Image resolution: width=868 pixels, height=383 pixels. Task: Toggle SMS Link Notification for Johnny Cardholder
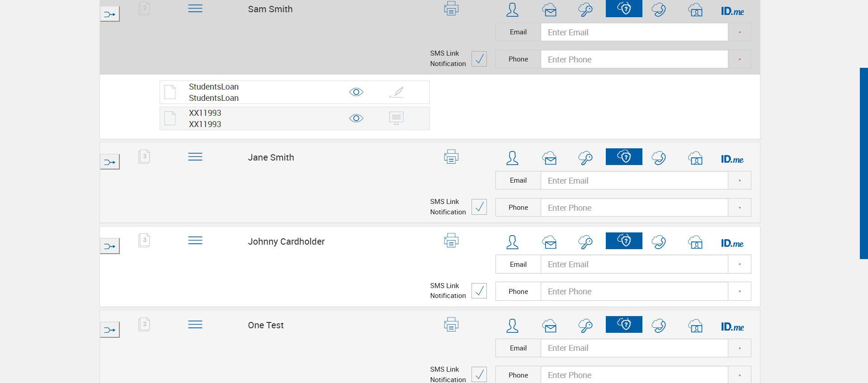[x=479, y=291]
